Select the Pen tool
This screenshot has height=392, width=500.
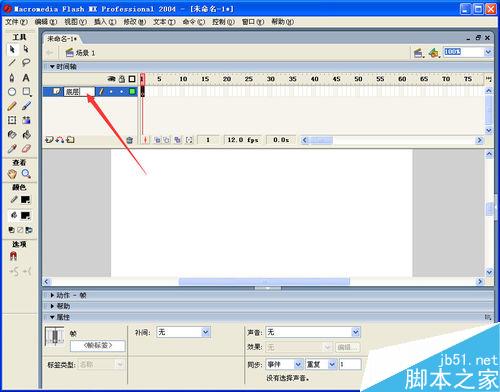pyautogui.click(x=12, y=78)
